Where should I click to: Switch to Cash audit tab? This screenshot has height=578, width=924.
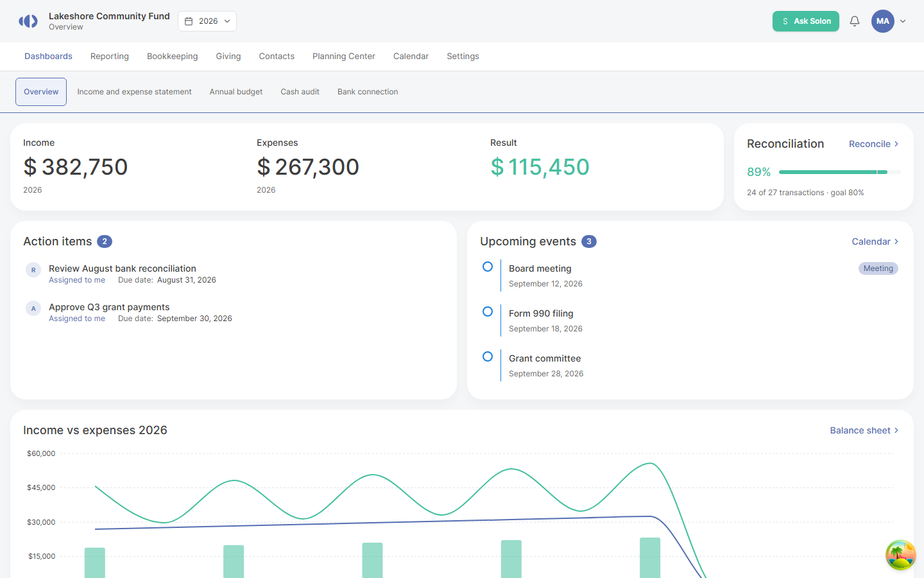point(300,92)
